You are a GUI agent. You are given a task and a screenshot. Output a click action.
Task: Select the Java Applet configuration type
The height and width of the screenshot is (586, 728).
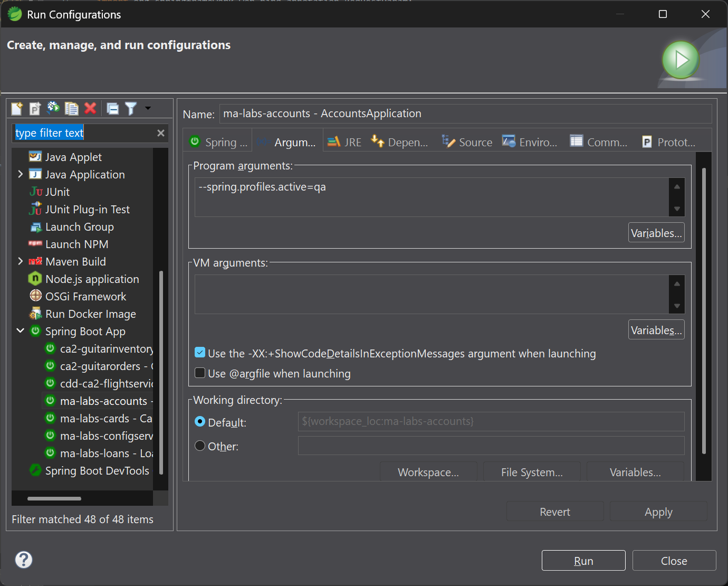tap(73, 157)
